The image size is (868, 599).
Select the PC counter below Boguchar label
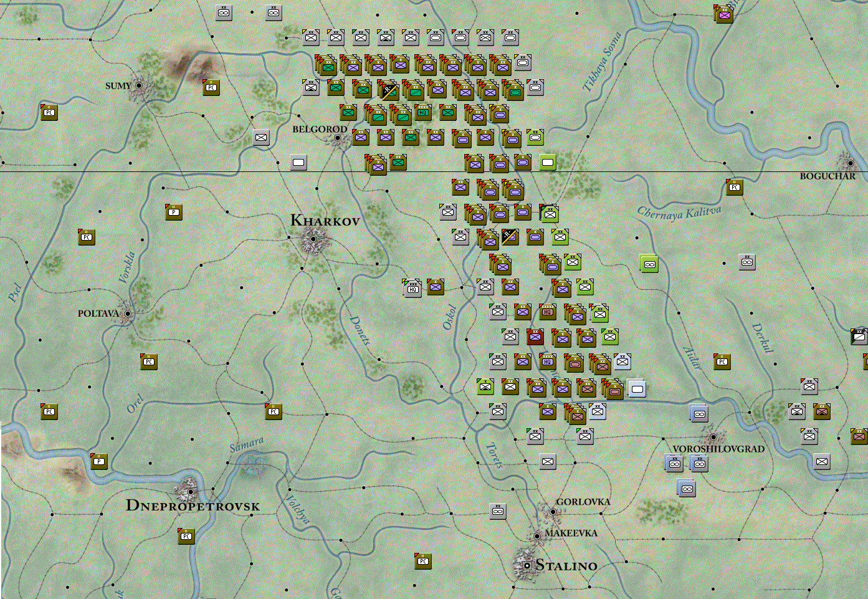[x=735, y=187]
